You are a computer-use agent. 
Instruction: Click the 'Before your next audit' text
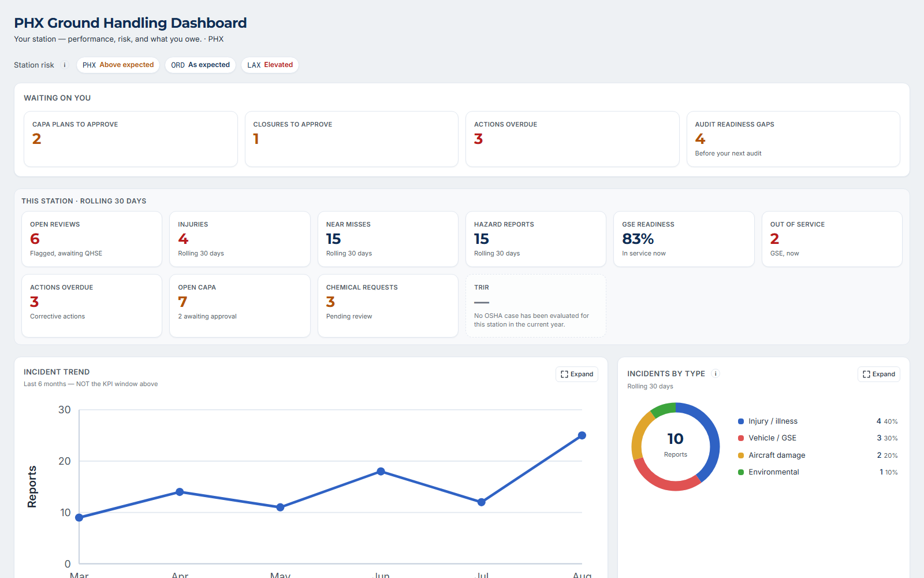click(728, 153)
